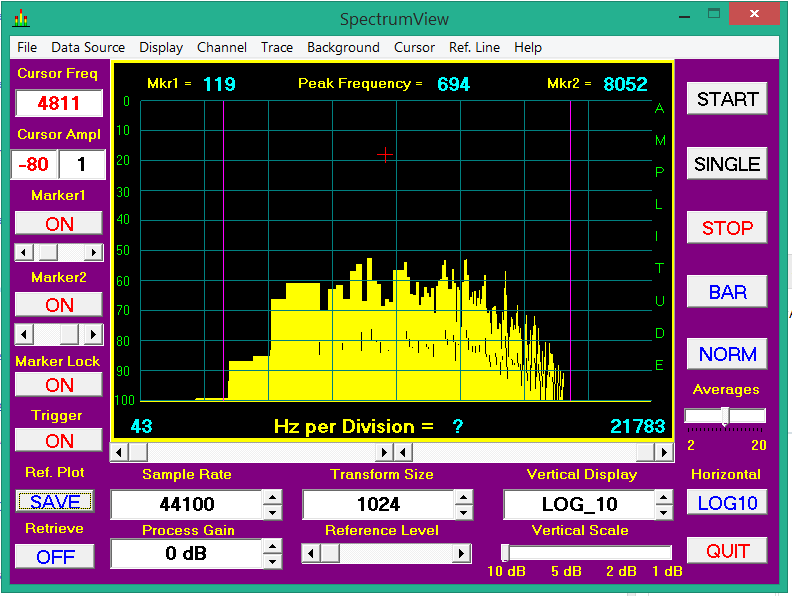Increase Process Gain with up arrow
The width and height of the screenshot is (792, 596).
[272, 546]
